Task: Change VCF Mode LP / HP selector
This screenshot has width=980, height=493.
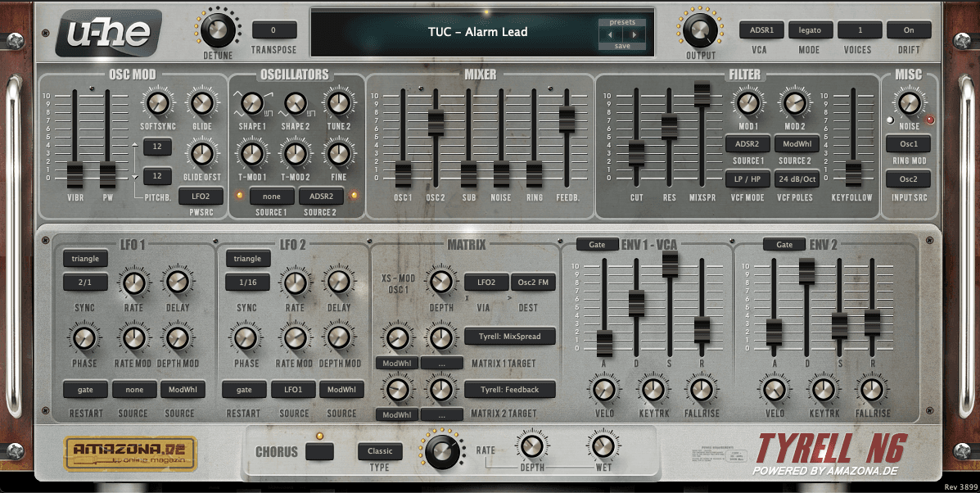Action: [747, 179]
